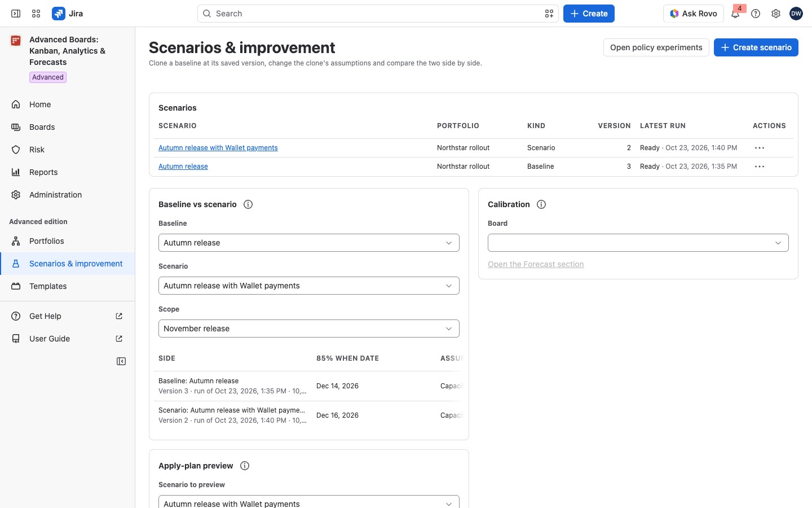Open the Baseline dropdown
The width and height of the screenshot is (812, 508).
point(309,243)
